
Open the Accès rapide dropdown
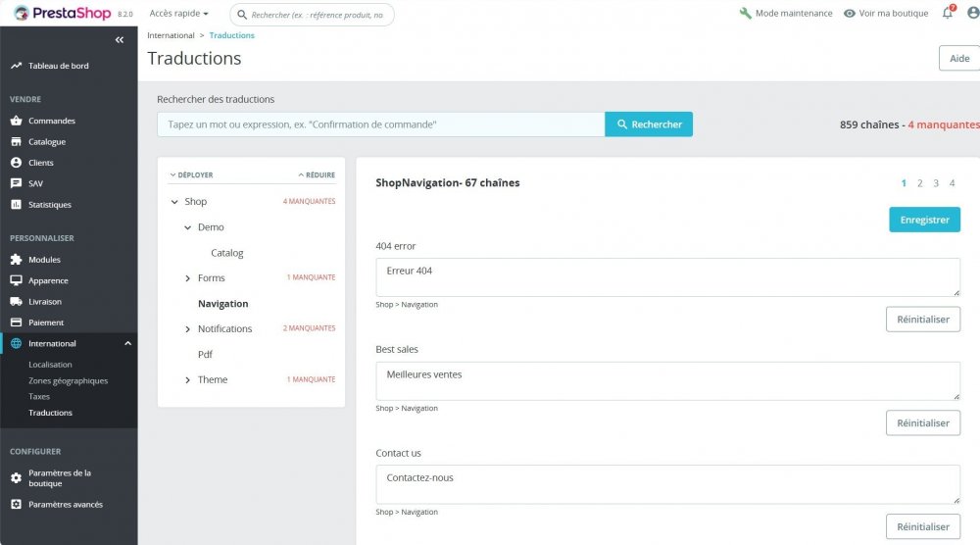click(178, 14)
